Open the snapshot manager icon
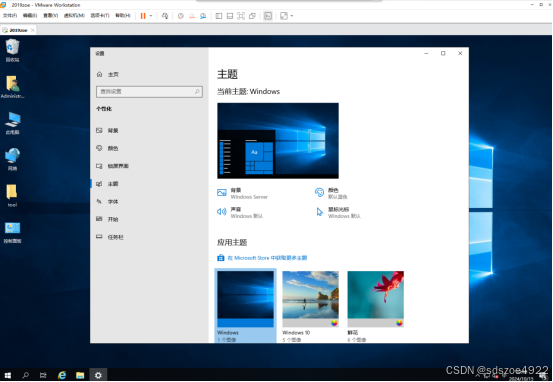Screen dimensions: 553x382 (203, 16)
